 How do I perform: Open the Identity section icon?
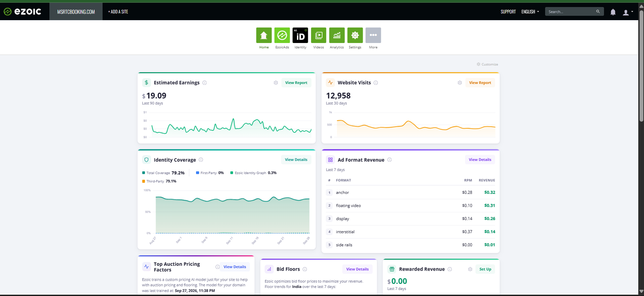pyautogui.click(x=300, y=35)
